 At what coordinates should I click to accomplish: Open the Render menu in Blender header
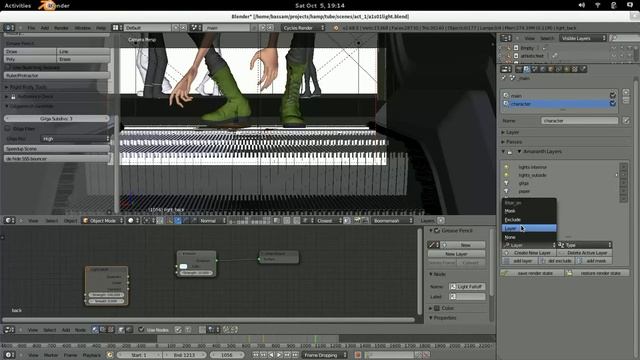[x=61, y=28]
